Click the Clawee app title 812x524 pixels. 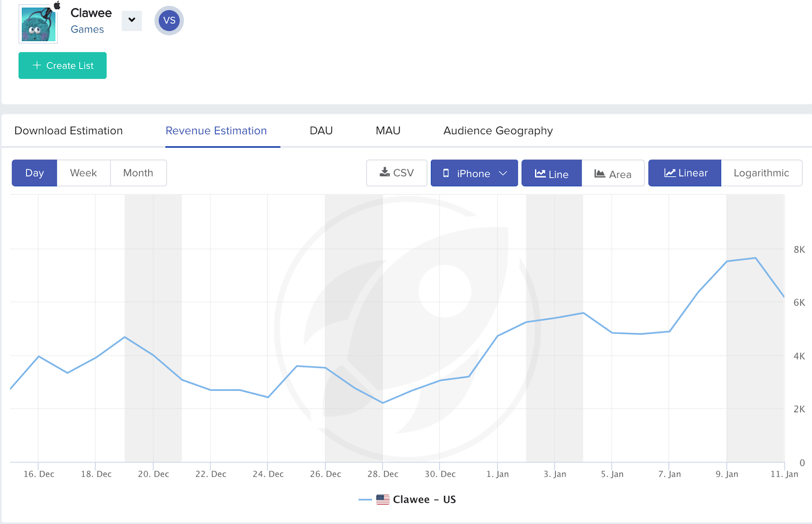[x=91, y=13]
